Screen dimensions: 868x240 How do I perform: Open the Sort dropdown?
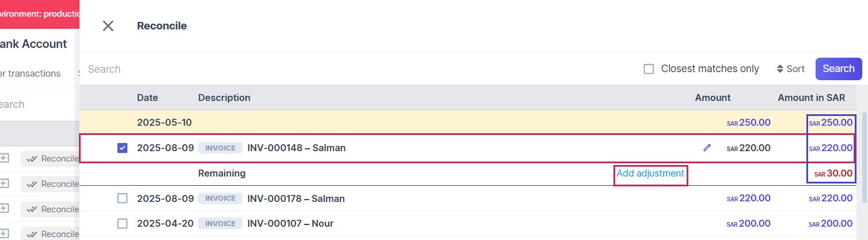point(790,69)
